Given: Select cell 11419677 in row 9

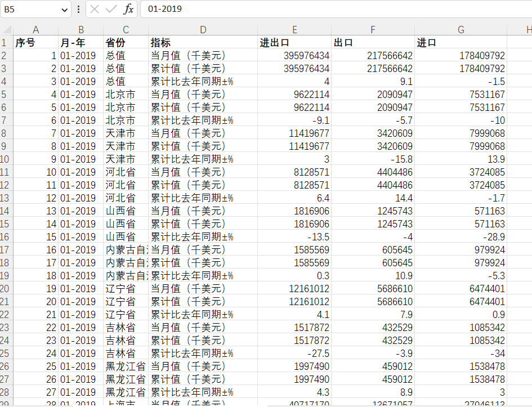Looking at the screenshot, I should click(294, 146).
